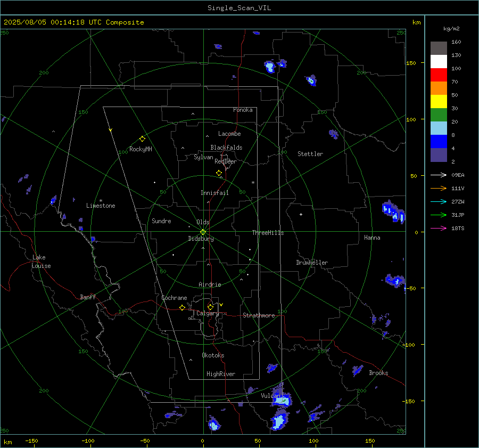The width and height of the screenshot is (479, 448).
Task: Click the yellow radar marker at Olds
Action: click(x=203, y=232)
